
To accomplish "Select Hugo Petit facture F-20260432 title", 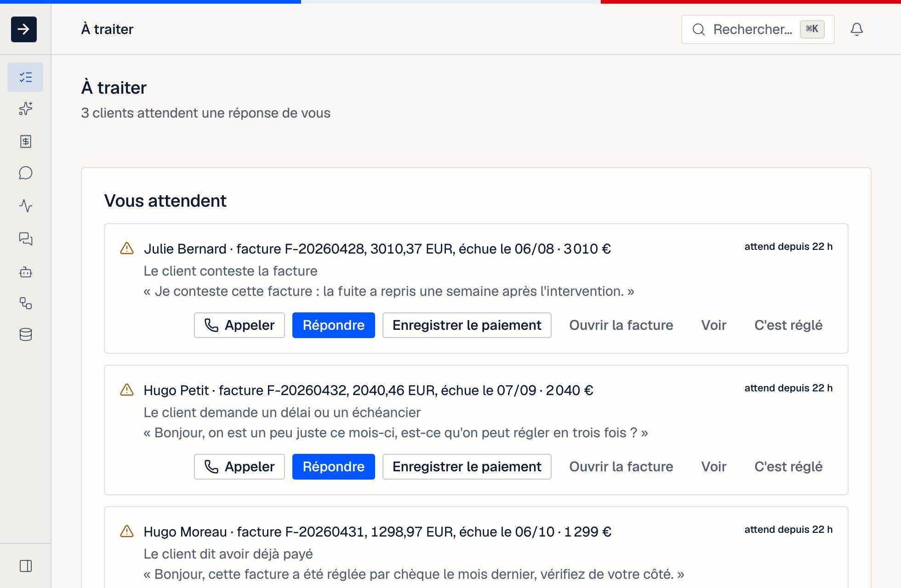I will [369, 390].
